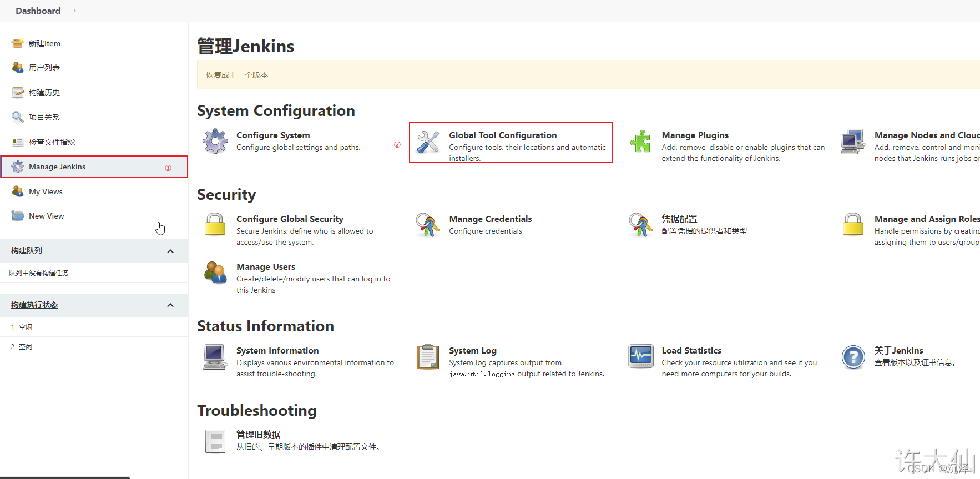Click the 用户列表 people icon

(18, 68)
